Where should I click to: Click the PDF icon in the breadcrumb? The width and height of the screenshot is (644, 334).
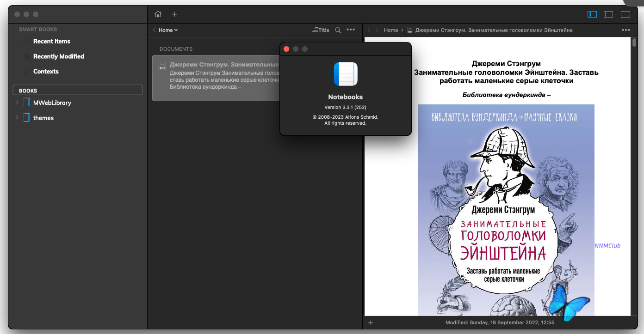coord(410,30)
